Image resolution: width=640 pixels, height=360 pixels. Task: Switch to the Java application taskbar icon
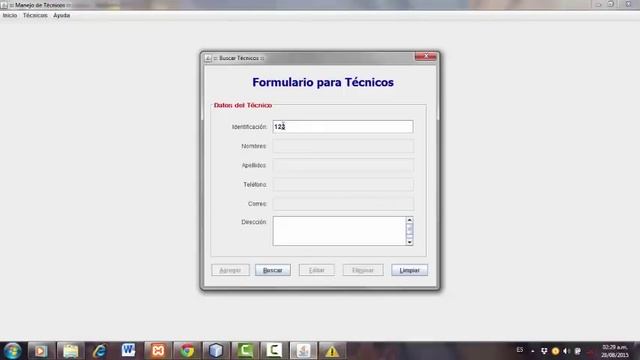click(x=303, y=351)
